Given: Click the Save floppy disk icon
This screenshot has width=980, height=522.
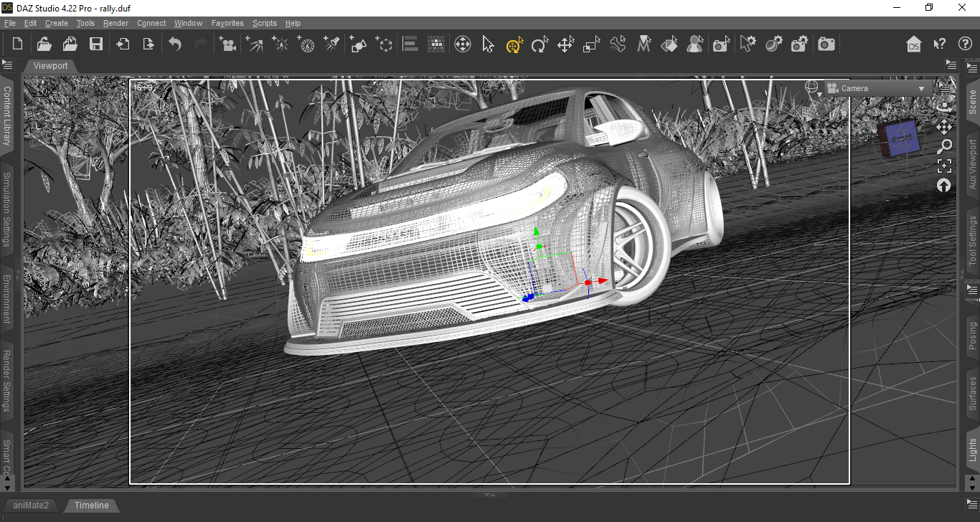Looking at the screenshot, I should [x=95, y=44].
